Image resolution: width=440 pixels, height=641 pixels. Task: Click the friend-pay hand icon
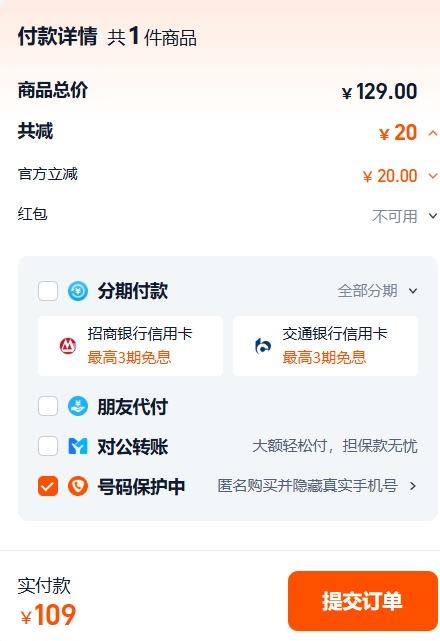pos(78,406)
